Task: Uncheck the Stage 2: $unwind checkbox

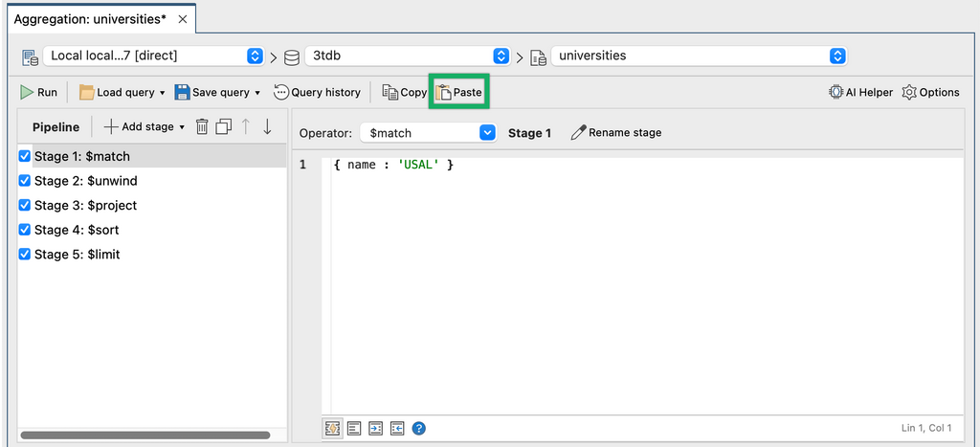Action: tap(26, 181)
